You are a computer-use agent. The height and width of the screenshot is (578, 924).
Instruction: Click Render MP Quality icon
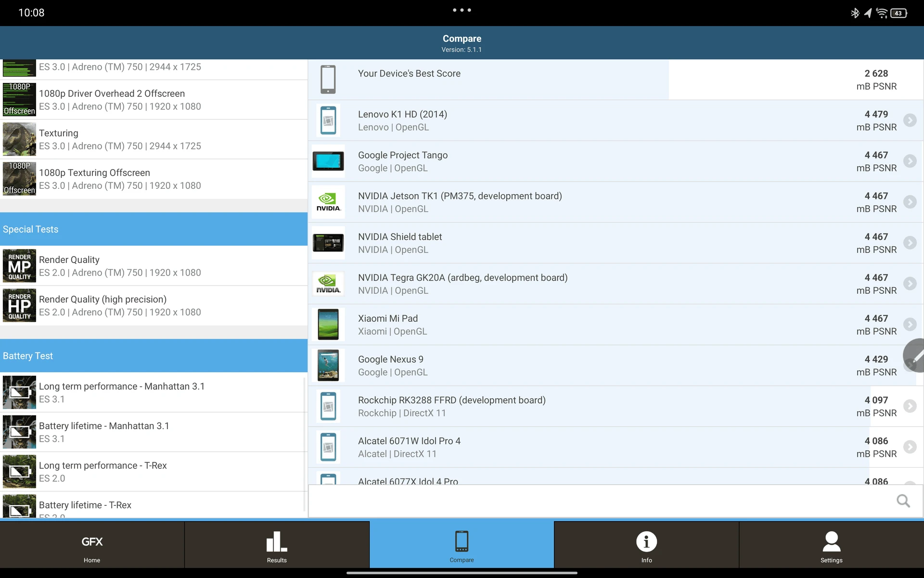19,266
